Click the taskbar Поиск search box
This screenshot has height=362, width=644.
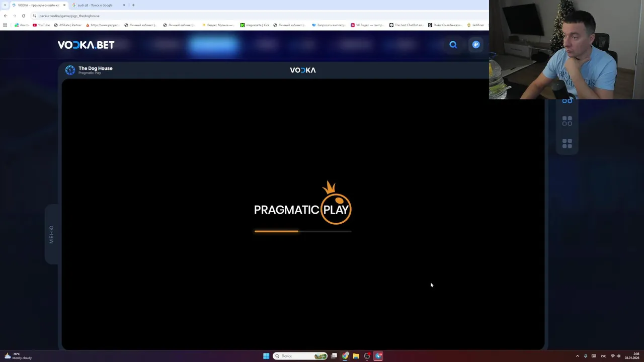300,356
